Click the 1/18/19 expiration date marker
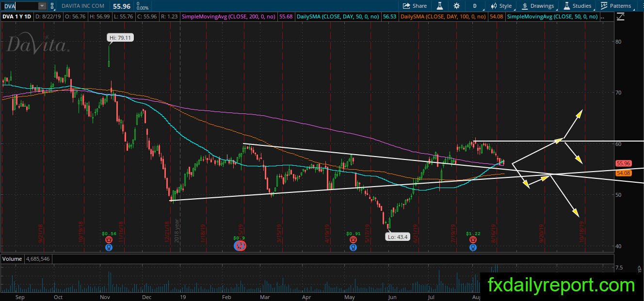The height and width of the screenshot is (301, 644). (x=204, y=233)
